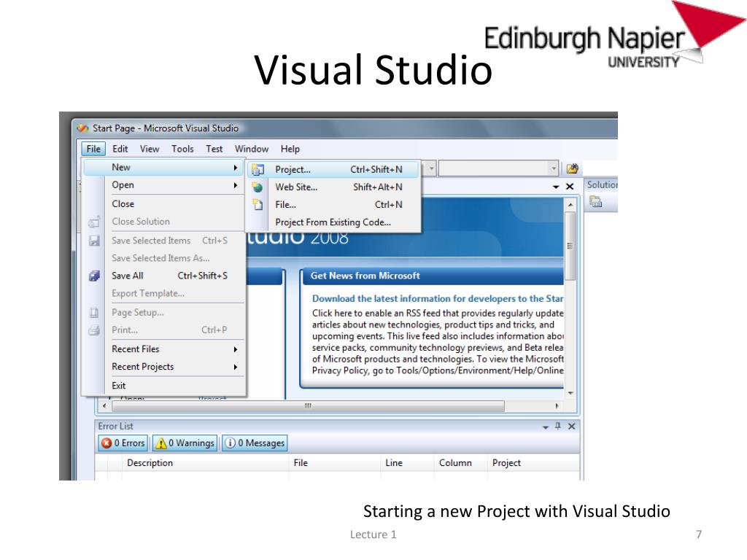
Task: Expand the New submenu arrow
Action: tap(236, 168)
